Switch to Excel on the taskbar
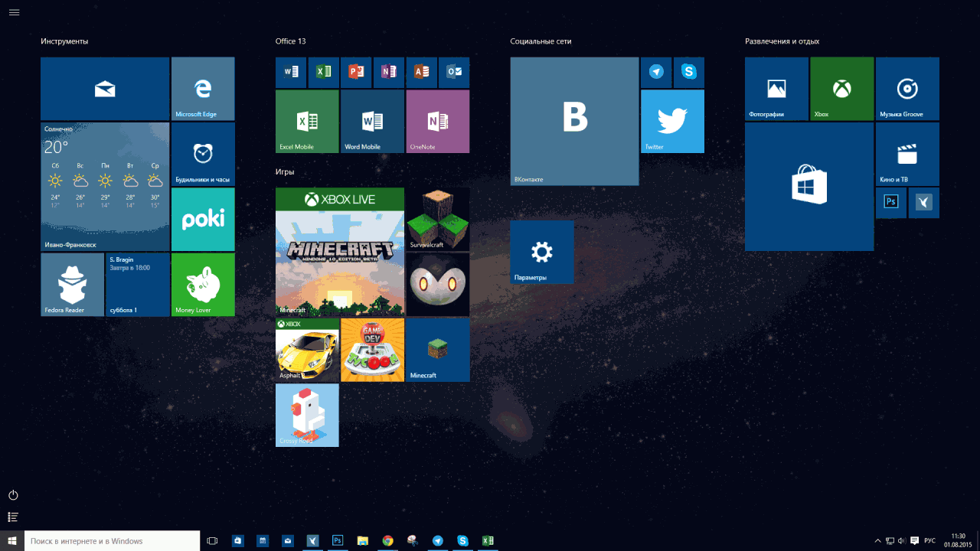 tap(488, 540)
